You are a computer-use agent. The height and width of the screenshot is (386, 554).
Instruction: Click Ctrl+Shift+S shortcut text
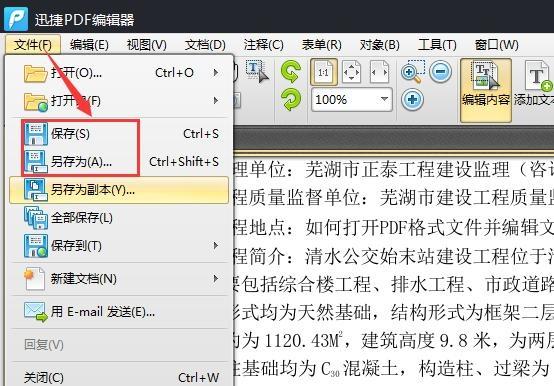184,162
